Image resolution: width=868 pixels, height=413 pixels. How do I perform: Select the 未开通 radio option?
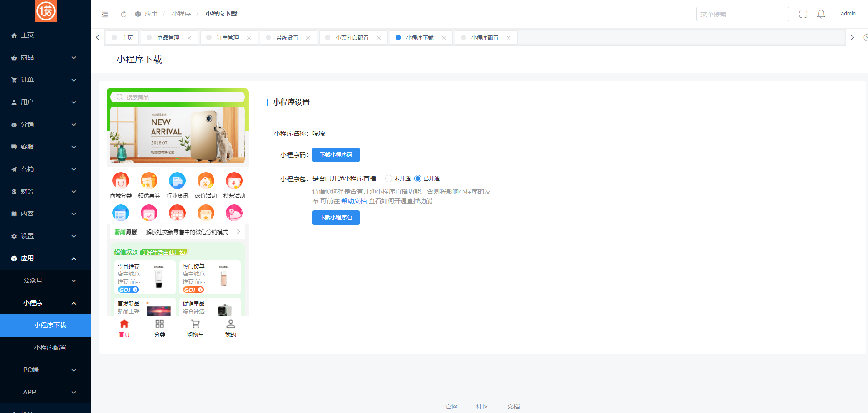[x=388, y=178]
